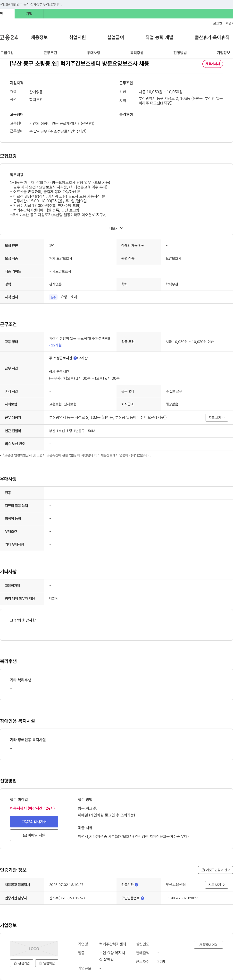233x980 pixels.
Task: Click the 로그인 link
Action: pos(217,23)
